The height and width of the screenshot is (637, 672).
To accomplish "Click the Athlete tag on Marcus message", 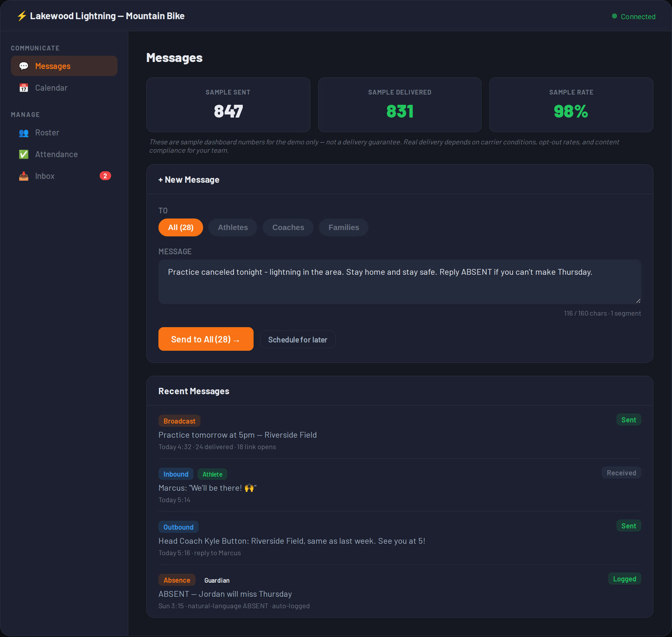I will point(212,474).
